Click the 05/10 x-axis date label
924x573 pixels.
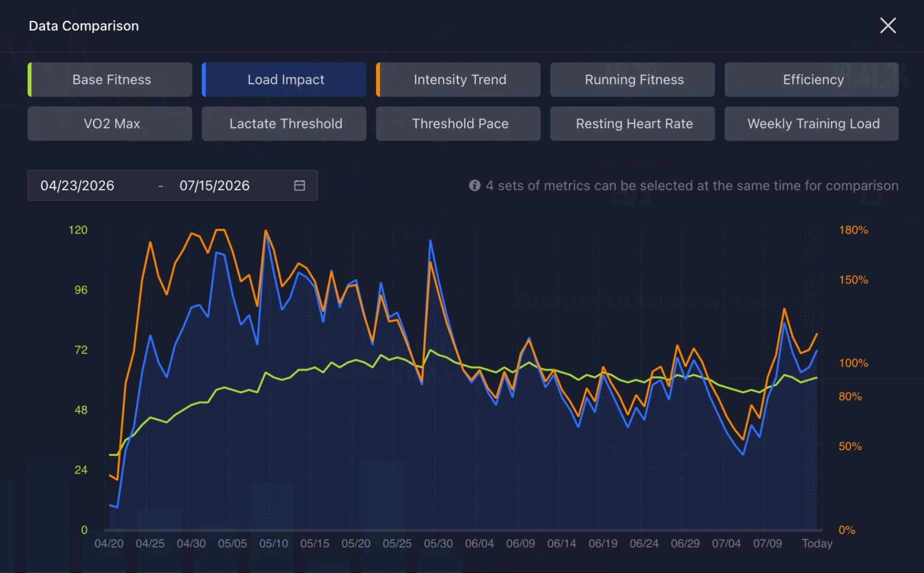coord(274,543)
